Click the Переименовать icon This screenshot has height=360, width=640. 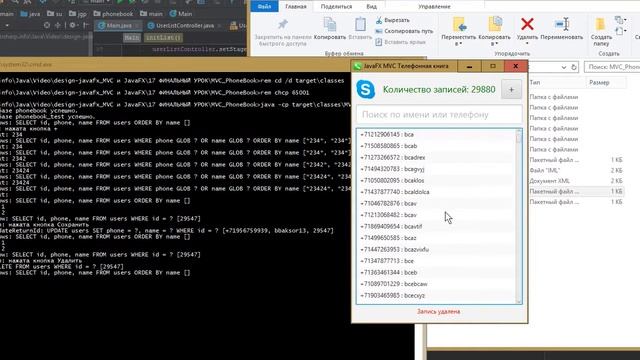pos(562,24)
